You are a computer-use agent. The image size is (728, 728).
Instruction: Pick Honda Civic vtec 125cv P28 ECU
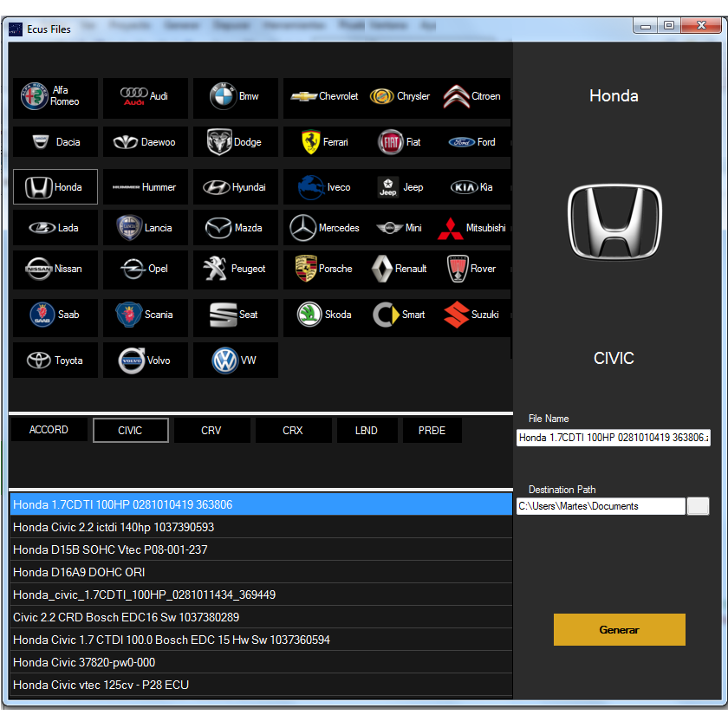[x=261, y=685]
